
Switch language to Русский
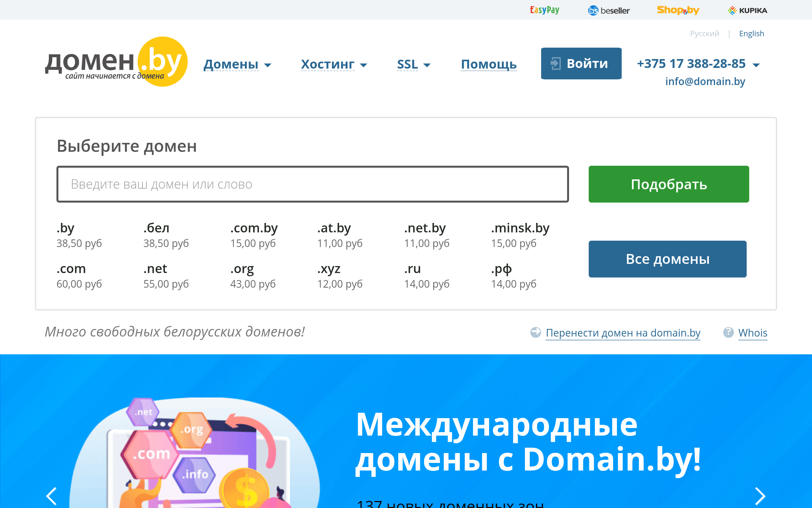point(704,34)
